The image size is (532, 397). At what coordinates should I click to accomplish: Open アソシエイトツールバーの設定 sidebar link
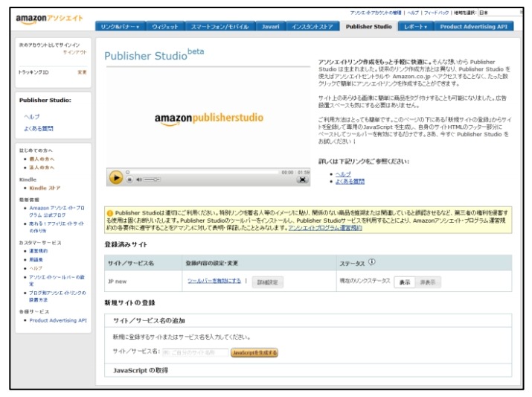57,280
